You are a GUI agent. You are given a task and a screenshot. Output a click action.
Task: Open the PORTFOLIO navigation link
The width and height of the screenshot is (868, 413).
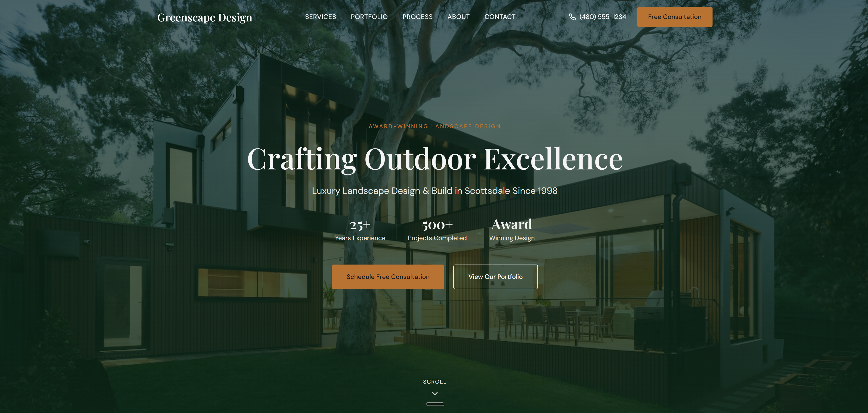point(369,16)
